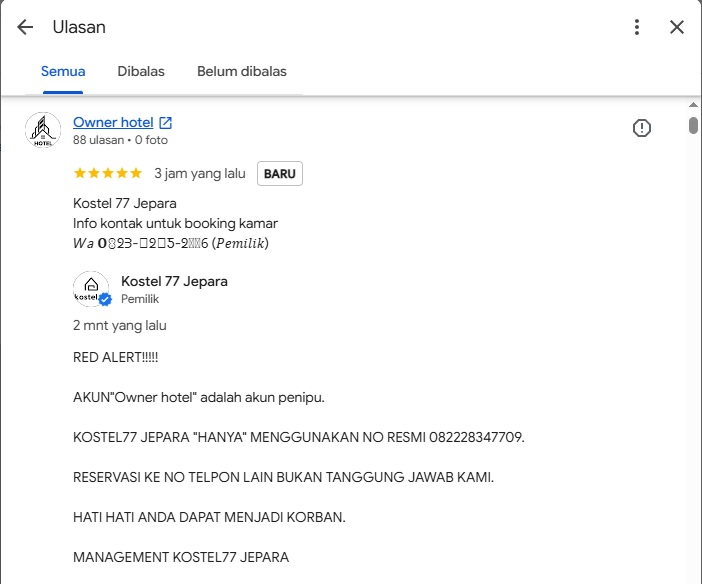The width and height of the screenshot is (702, 584).
Task: Open the Owner hotel reviewer profile link
Action: (113, 122)
